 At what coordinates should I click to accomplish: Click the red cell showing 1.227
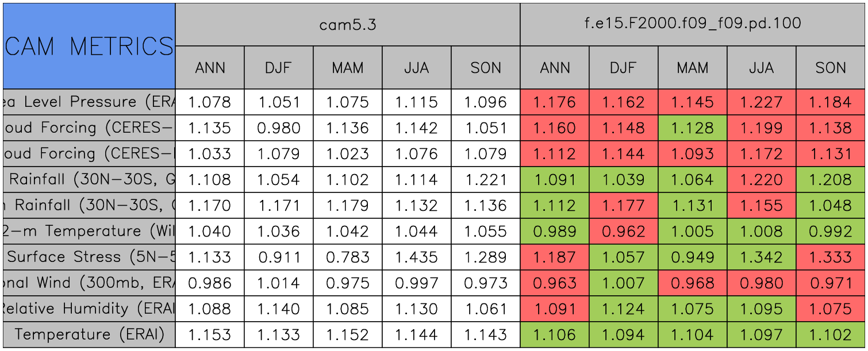[x=761, y=102]
